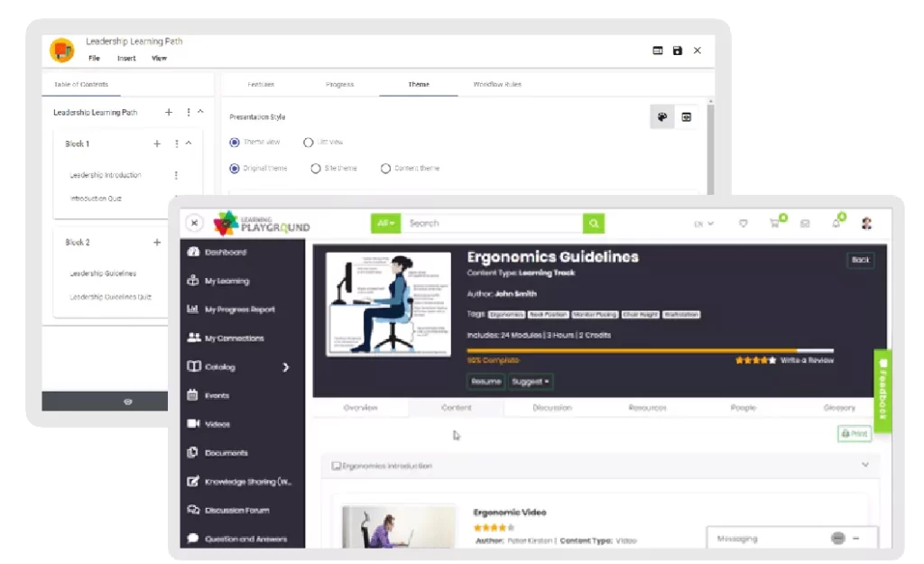Open the All search filter dropdown
The height and width of the screenshot is (564, 924).
(x=385, y=224)
